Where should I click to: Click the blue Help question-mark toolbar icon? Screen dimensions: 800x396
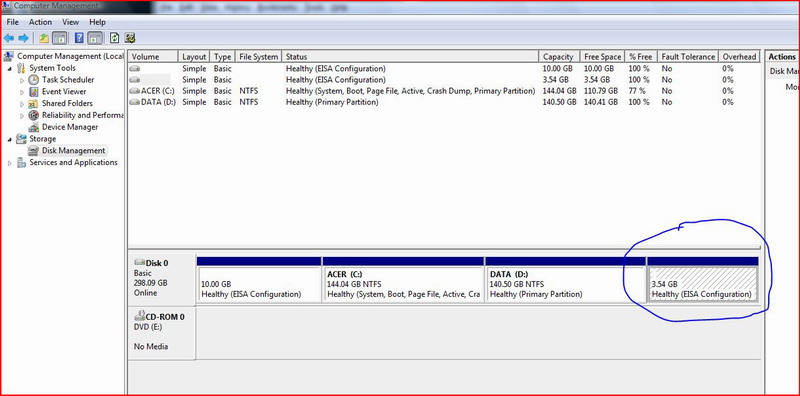[x=79, y=38]
